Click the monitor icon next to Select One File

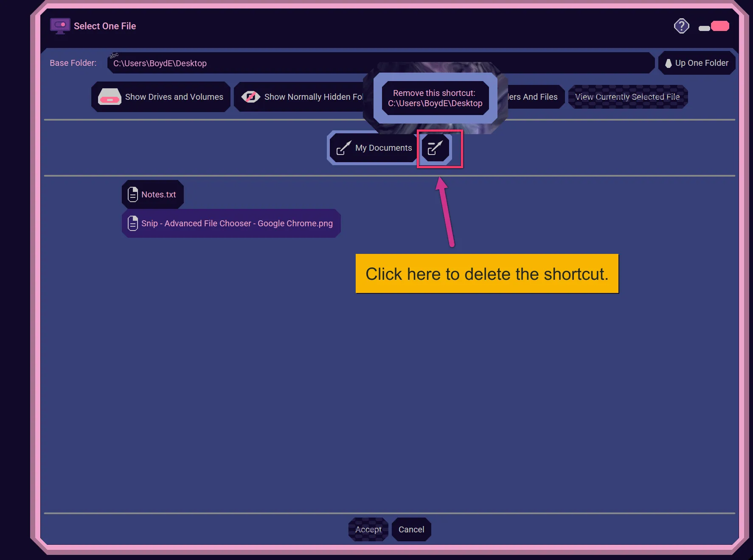(x=60, y=26)
